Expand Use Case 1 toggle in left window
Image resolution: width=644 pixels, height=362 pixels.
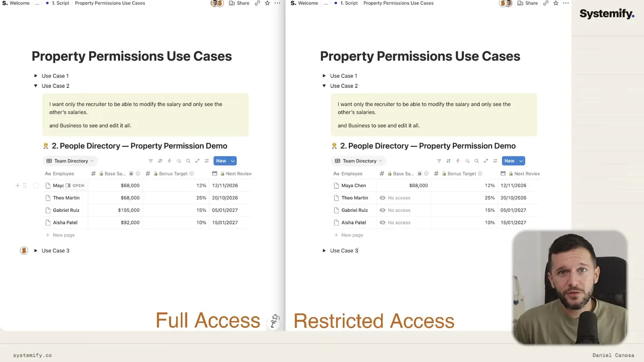pyautogui.click(x=36, y=76)
